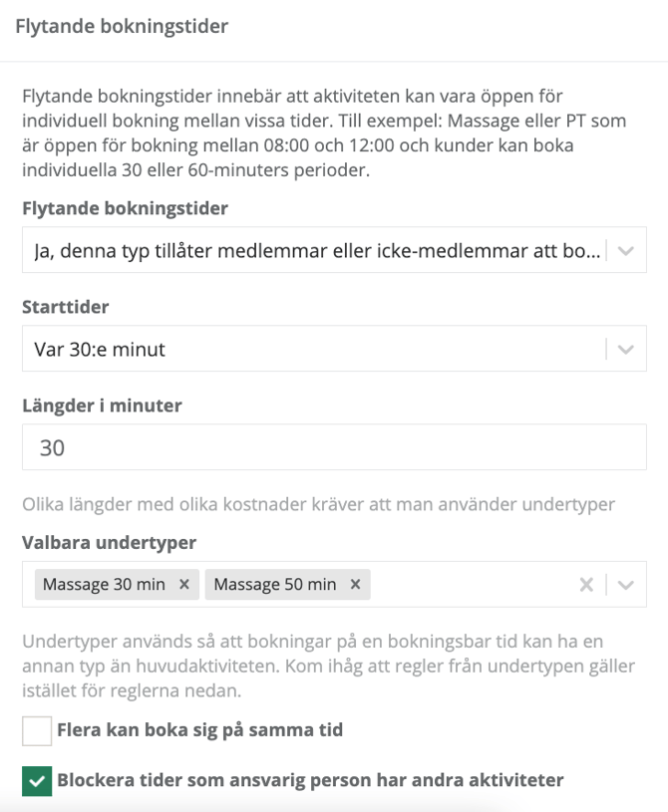
Task: Remove the "Massage 30 min" tag
Action: (x=182, y=586)
